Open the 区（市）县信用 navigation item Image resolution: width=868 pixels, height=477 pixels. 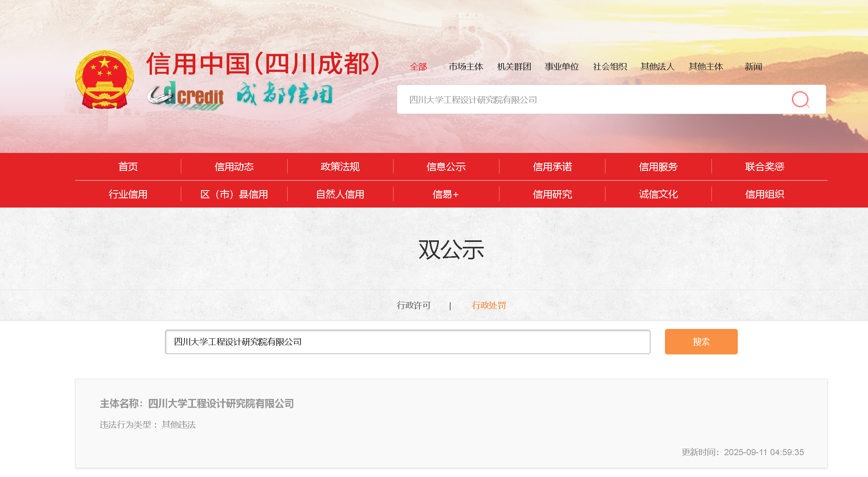234,194
